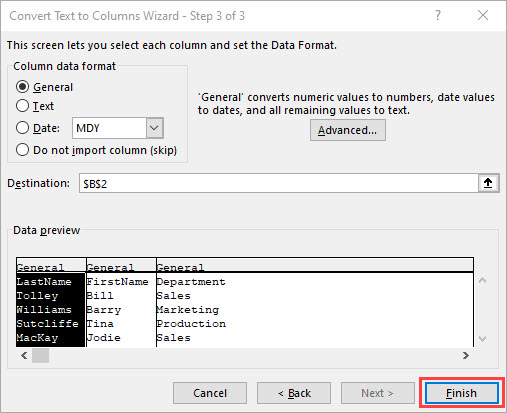Open the MDY date format dropdown

pos(154,128)
